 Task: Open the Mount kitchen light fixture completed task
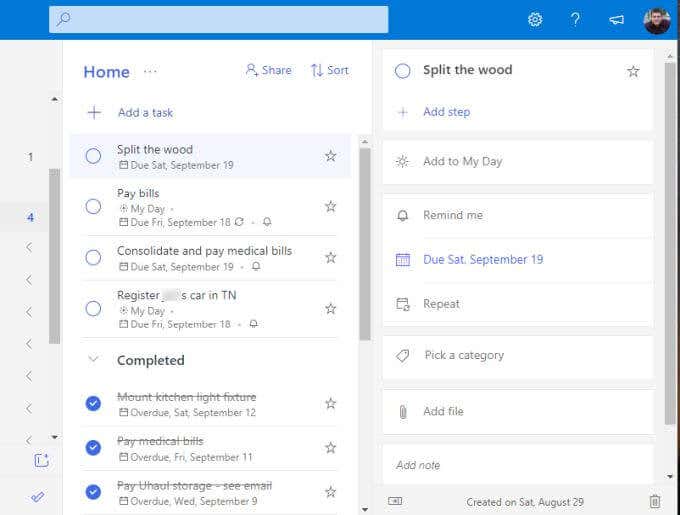point(208,404)
